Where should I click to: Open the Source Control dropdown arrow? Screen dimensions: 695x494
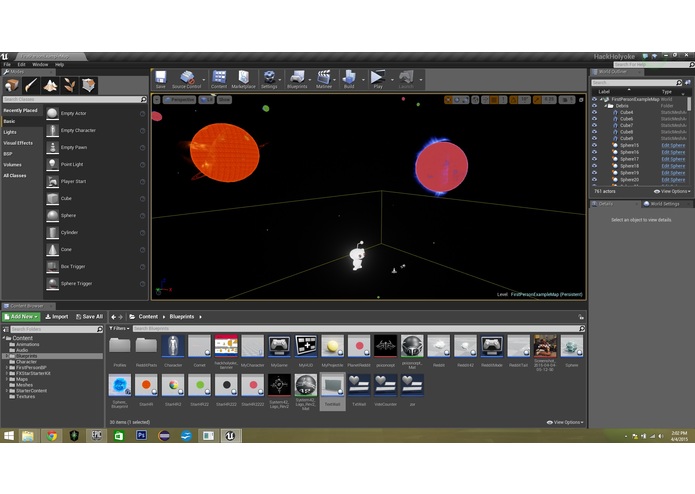203,80
